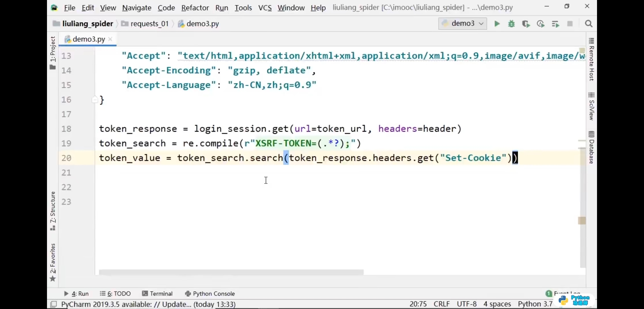The width and height of the screenshot is (644, 309).
Task: Open the SciView side panel
Action: (591, 106)
